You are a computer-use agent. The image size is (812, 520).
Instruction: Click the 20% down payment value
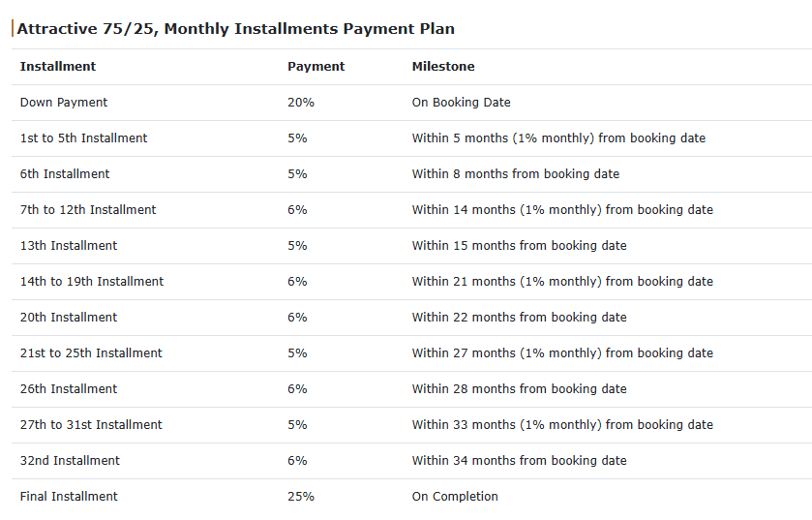point(301,103)
